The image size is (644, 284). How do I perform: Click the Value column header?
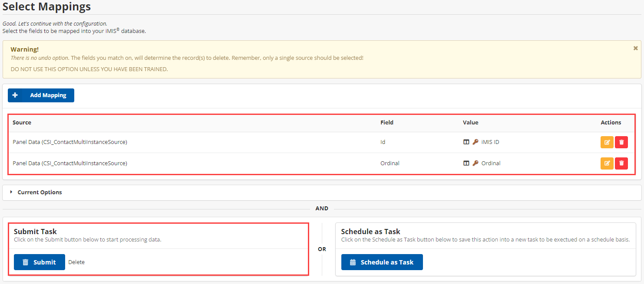tap(470, 123)
